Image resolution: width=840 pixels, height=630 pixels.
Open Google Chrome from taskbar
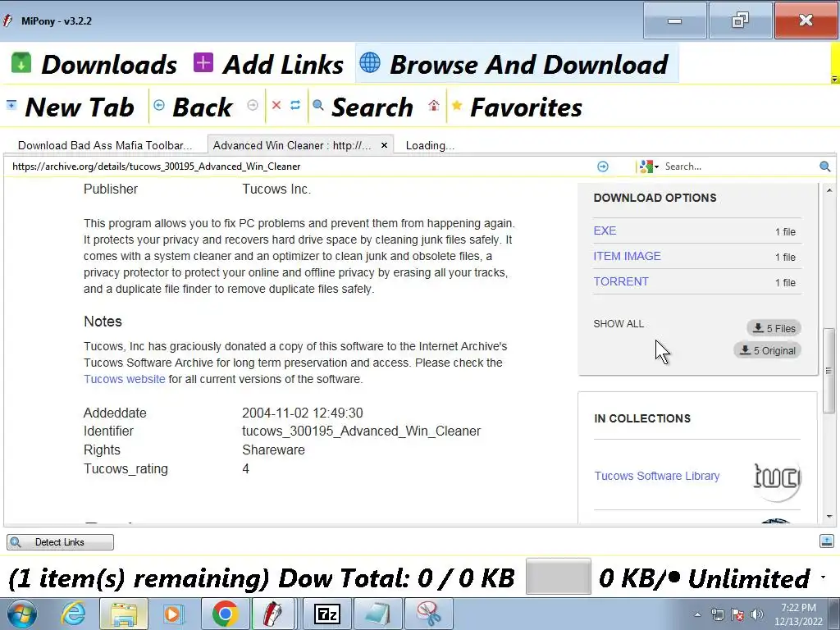pos(225,614)
